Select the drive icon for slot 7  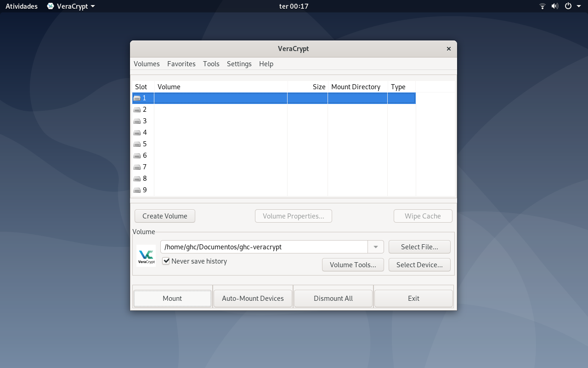pos(137,167)
